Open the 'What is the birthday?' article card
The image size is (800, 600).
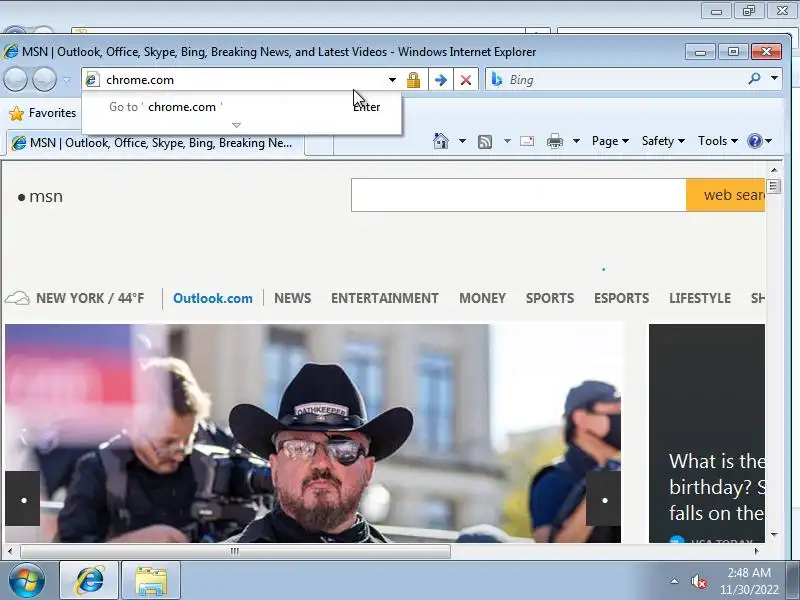(707, 433)
